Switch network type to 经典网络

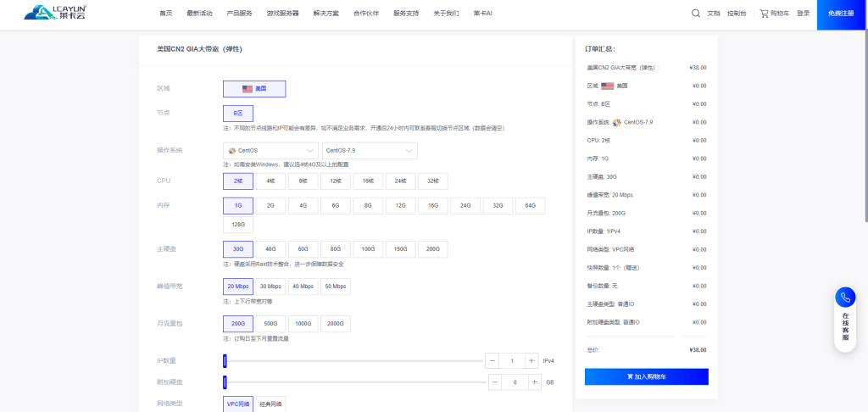(x=270, y=404)
